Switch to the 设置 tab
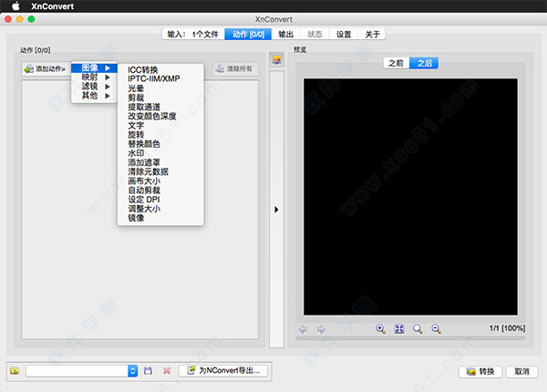 click(x=344, y=34)
